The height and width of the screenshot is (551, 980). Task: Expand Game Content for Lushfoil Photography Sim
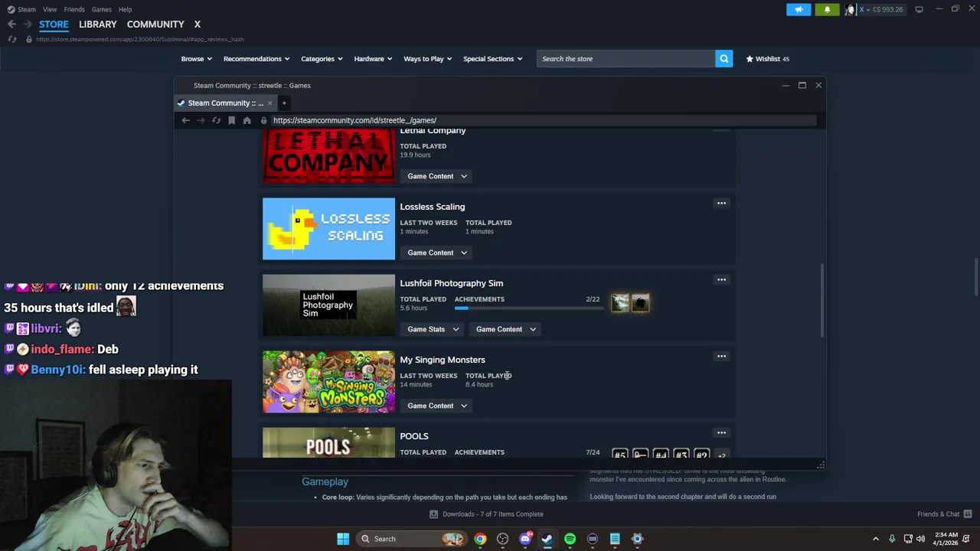(x=505, y=329)
